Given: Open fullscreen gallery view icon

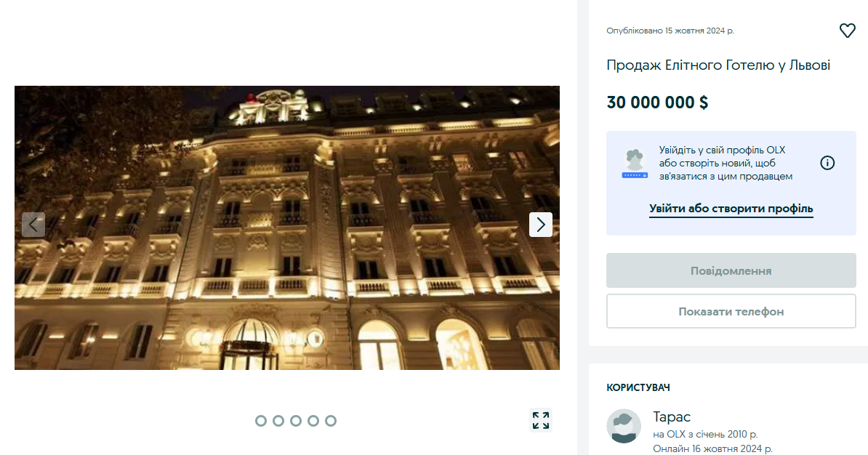Looking at the screenshot, I should coord(541,421).
